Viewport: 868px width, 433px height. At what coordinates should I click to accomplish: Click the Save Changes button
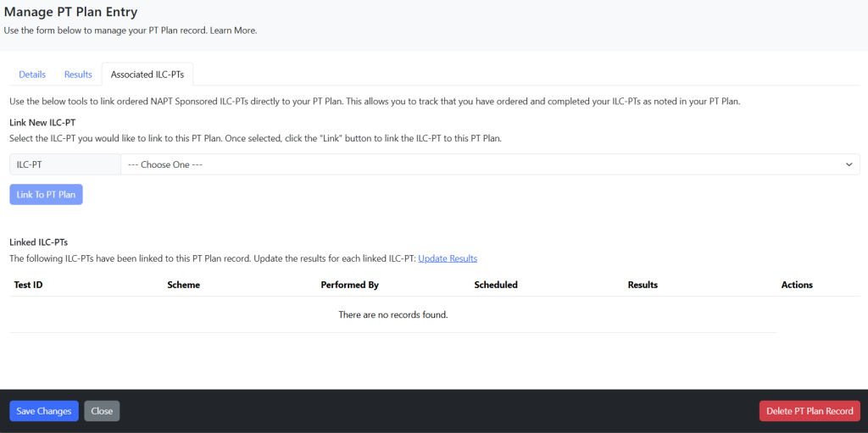pyautogui.click(x=44, y=411)
